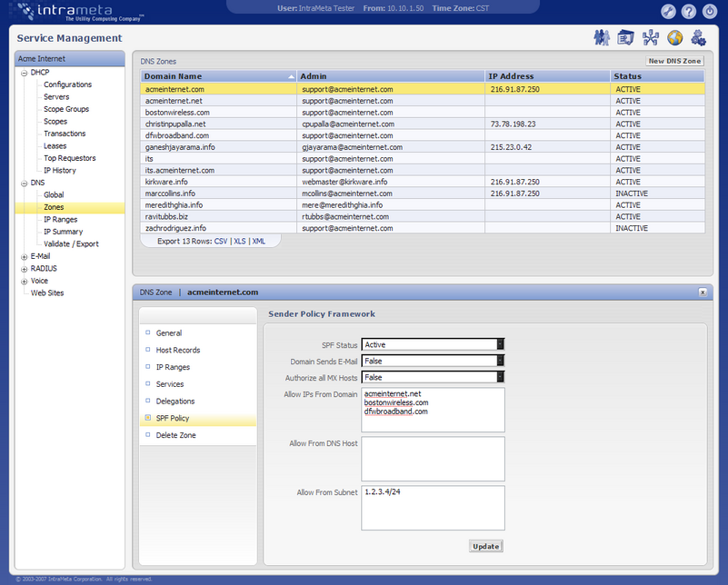This screenshot has width=728, height=585.
Task: Open the SPF Status dropdown
Action: [433, 344]
